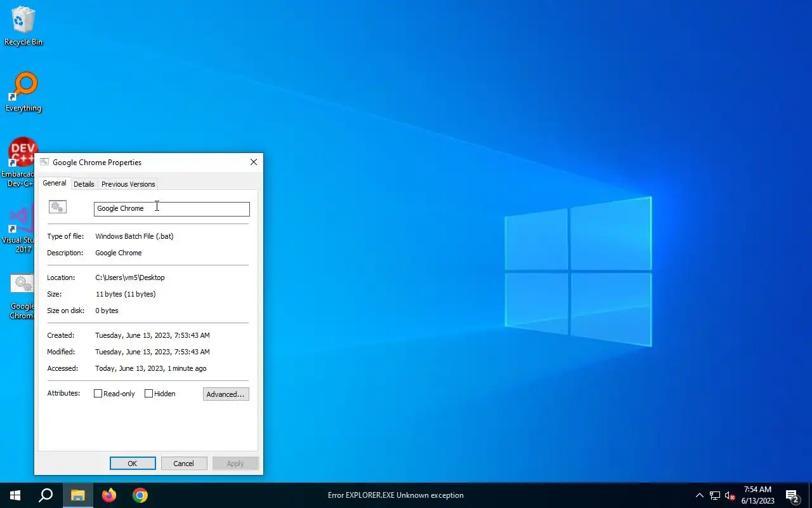812x508 pixels.
Task: Click the location path C:\Users\vm5\Desktop
Action: tap(130, 277)
